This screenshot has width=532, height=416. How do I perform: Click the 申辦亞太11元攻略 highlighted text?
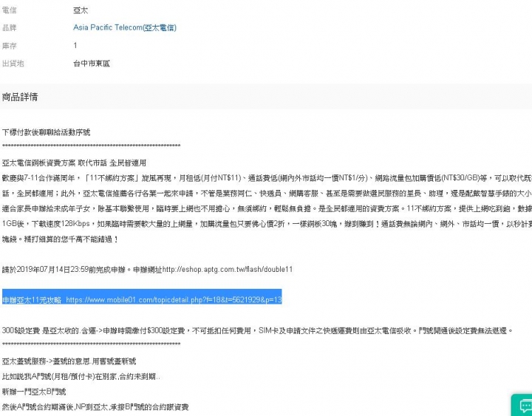click(x=32, y=300)
